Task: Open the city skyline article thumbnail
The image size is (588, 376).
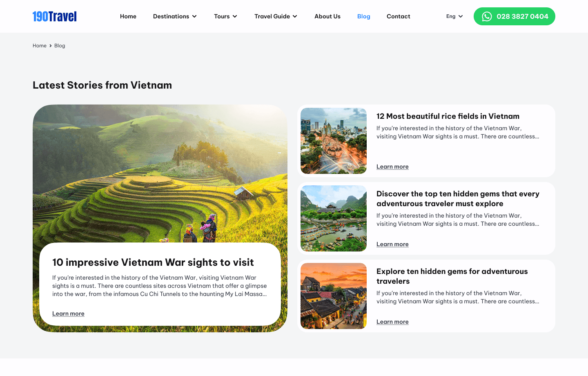Action: click(x=334, y=141)
